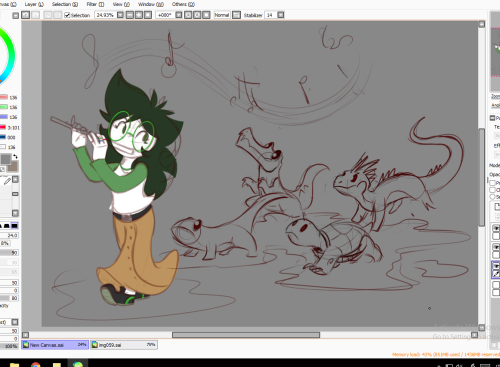
Task: Click the zoom in plus icon
Action: click(x=139, y=15)
